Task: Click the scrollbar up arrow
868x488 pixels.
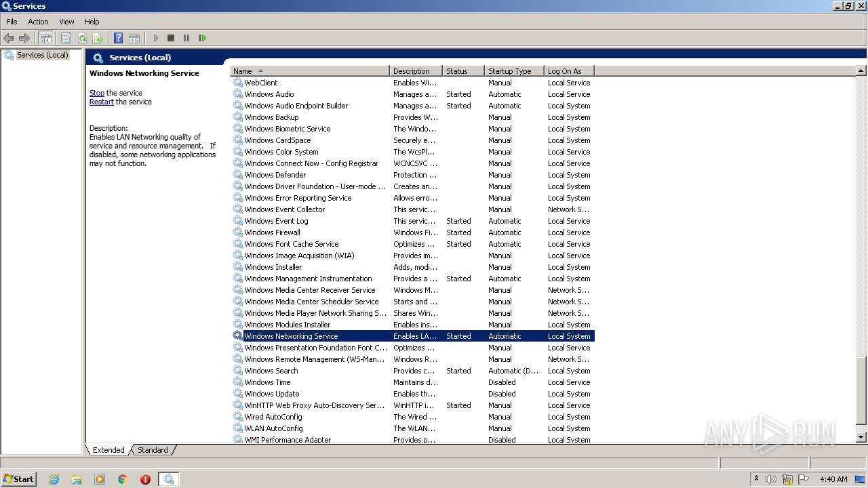Action: click(861, 70)
